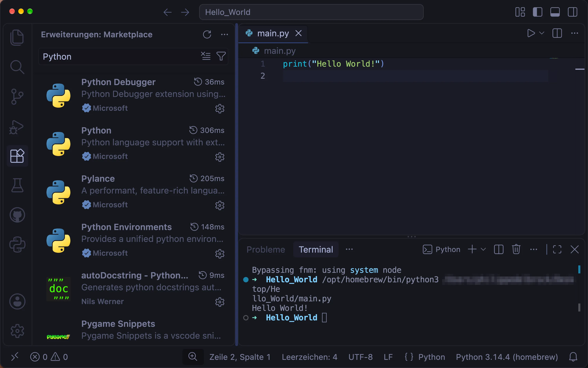This screenshot has height=368, width=588.
Task: Click main.py in the breadcrumb bar
Action: (280, 51)
